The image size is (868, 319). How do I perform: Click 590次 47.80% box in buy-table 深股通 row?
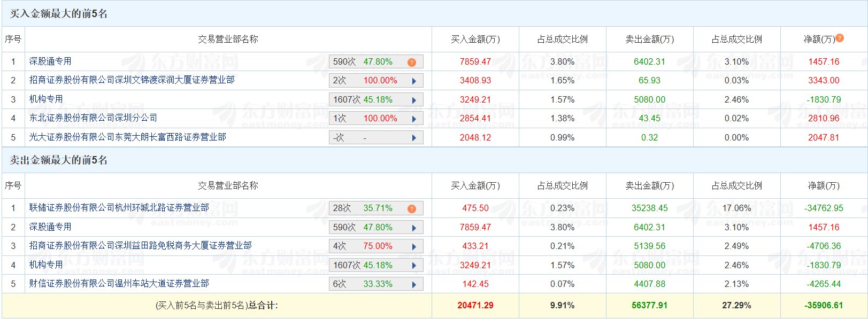pos(376,62)
